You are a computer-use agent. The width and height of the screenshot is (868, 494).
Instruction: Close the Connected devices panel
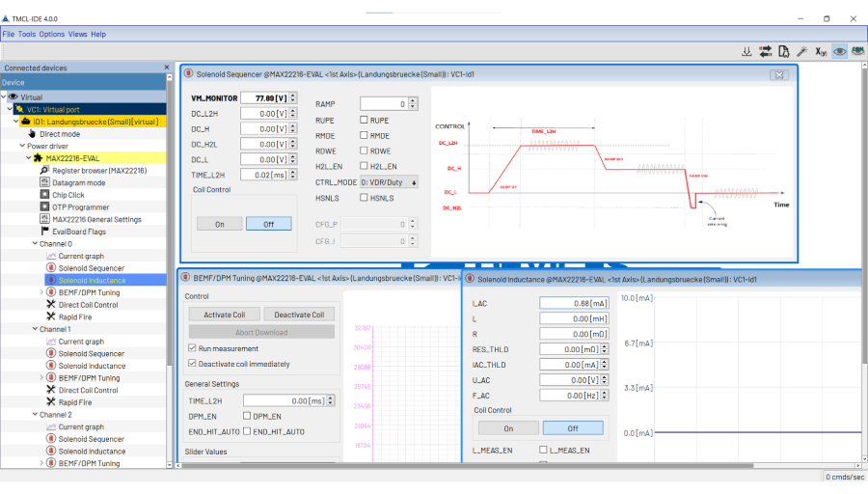point(167,67)
